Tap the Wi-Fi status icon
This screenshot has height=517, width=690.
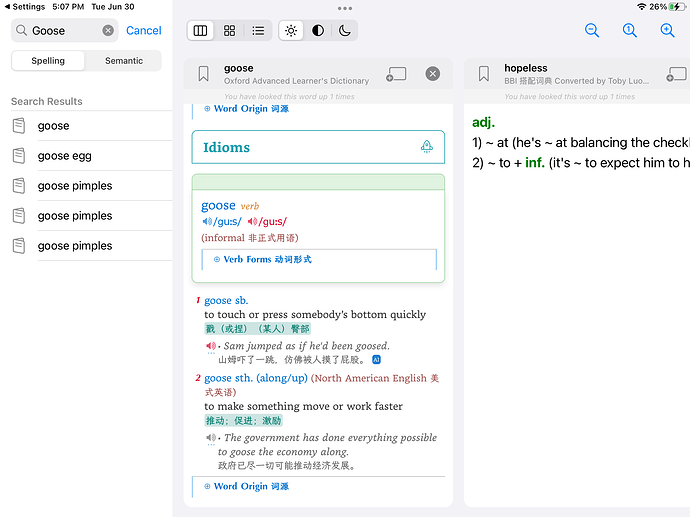point(642,7)
